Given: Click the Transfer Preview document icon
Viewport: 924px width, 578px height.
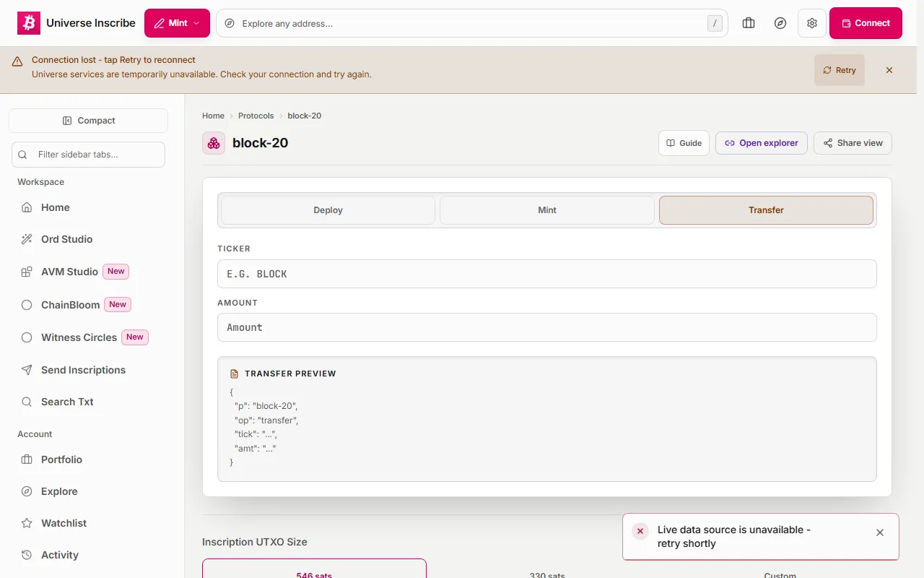Looking at the screenshot, I should (x=234, y=374).
